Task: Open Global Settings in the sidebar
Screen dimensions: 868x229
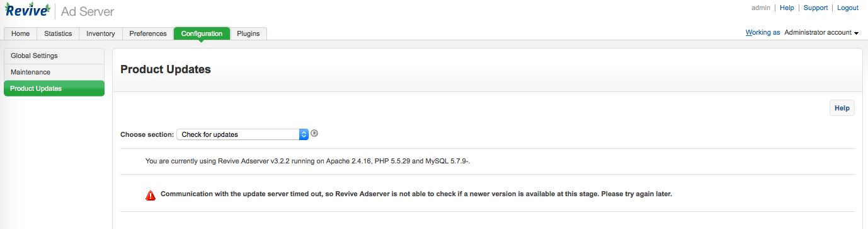Action: coord(54,56)
